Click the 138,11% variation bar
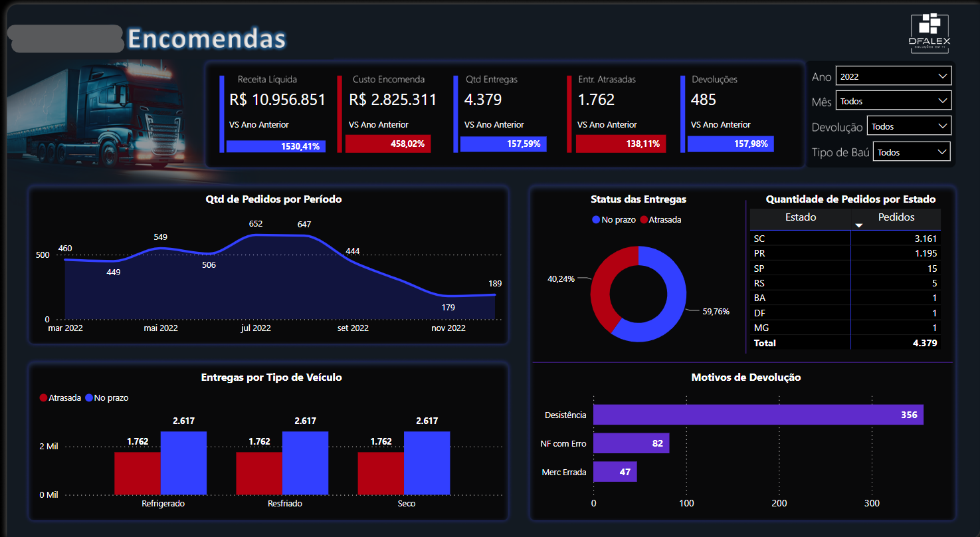The width and height of the screenshot is (980, 537). 621,144
